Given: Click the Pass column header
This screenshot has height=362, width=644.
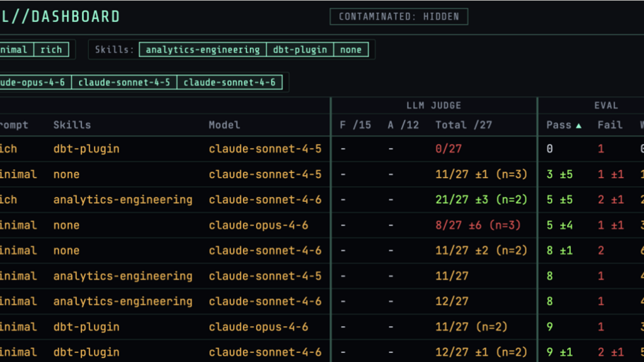Looking at the screenshot, I should coord(559,125).
